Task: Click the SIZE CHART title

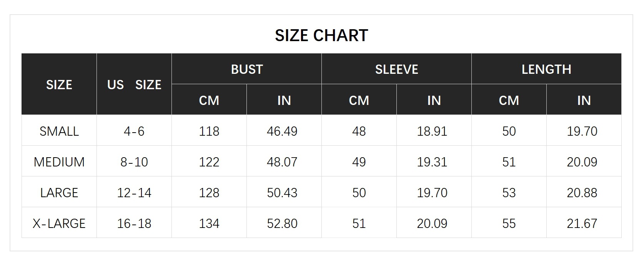Action: (x=321, y=35)
